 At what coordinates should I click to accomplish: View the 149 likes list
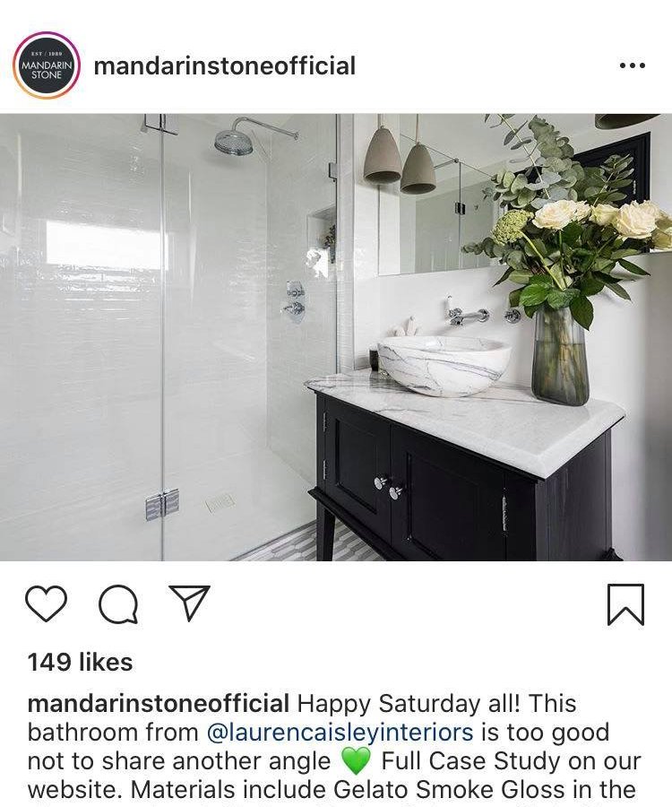[81, 663]
